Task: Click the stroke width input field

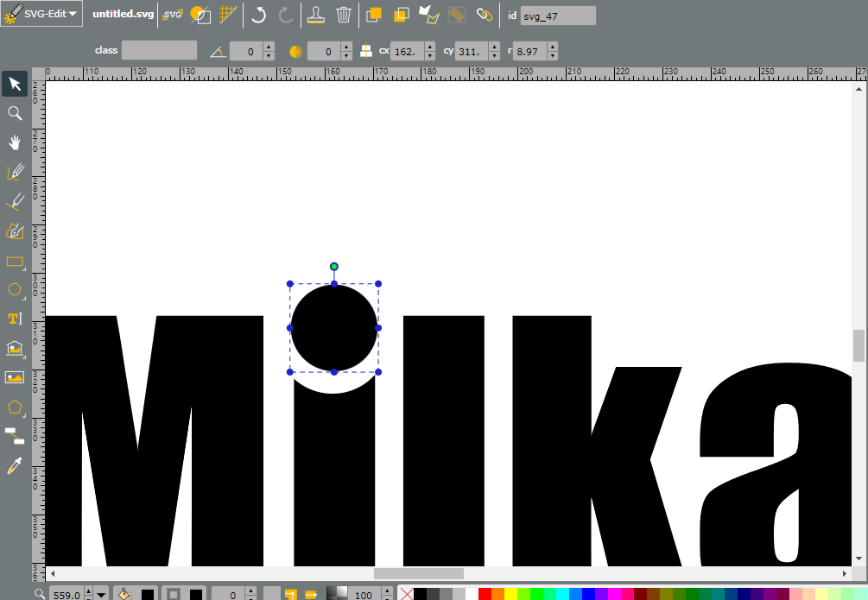Action: tap(228, 595)
